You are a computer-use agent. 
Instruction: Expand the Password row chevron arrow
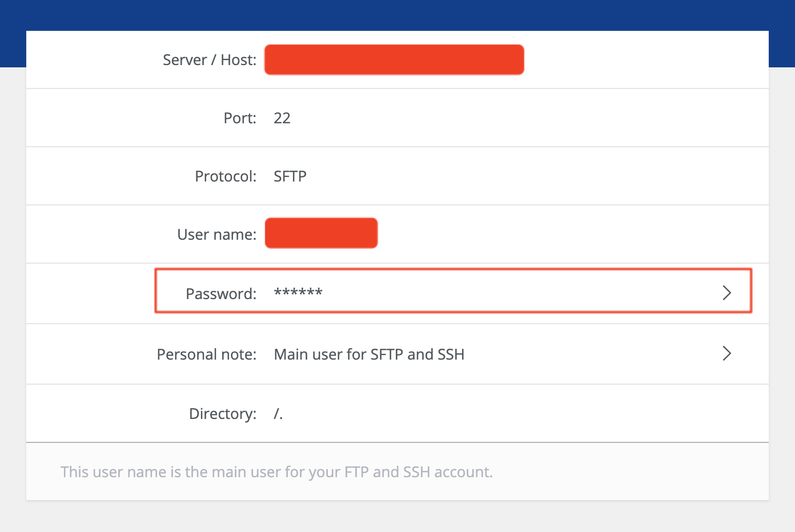[726, 293]
